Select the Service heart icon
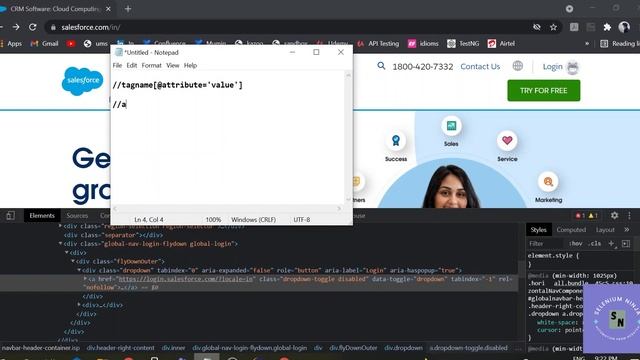This screenshot has width=640, height=360. 507,140
